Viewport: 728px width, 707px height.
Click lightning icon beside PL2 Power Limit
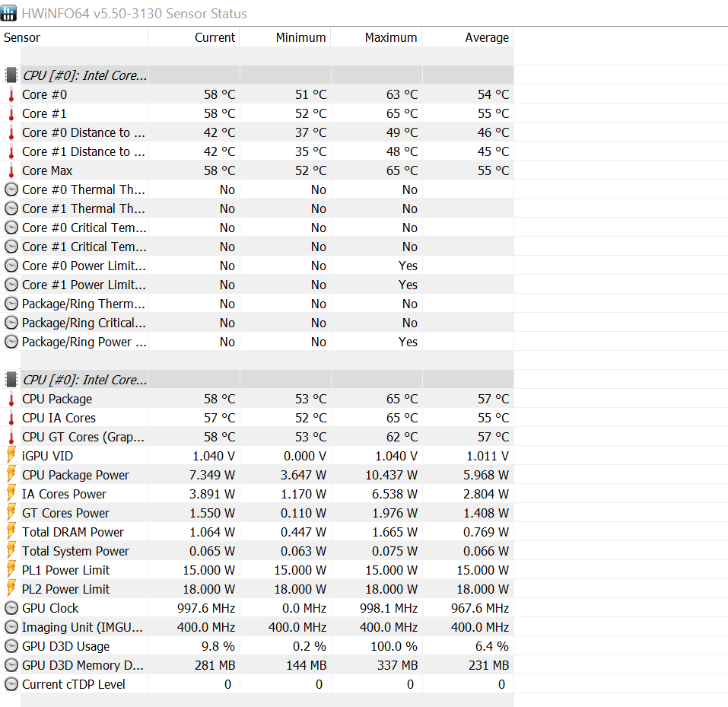pos(11,589)
